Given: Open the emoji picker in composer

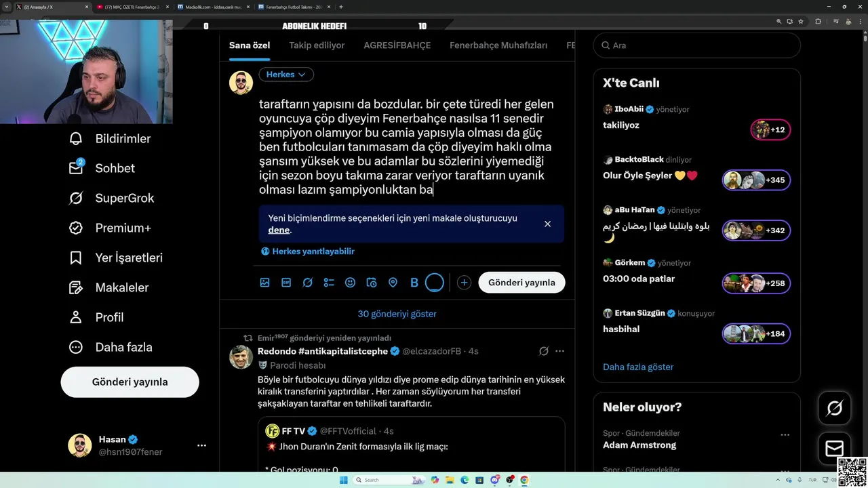Looking at the screenshot, I should point(350,283).
